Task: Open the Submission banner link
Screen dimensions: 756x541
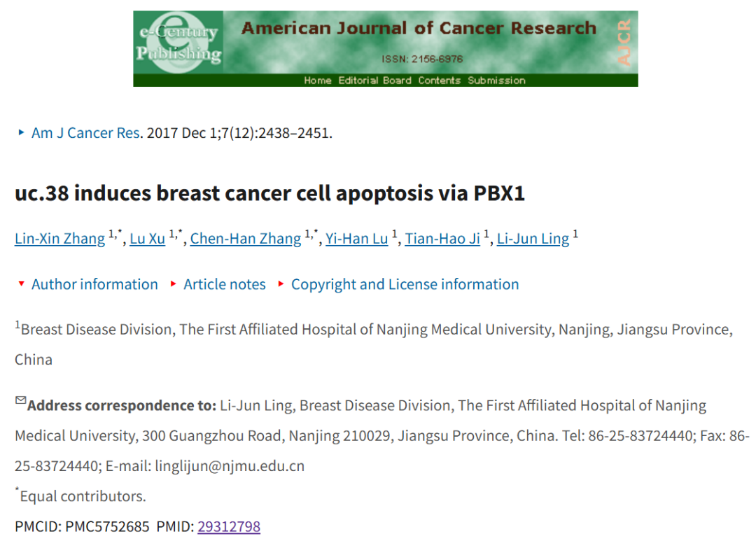Action: click(496, 80)
